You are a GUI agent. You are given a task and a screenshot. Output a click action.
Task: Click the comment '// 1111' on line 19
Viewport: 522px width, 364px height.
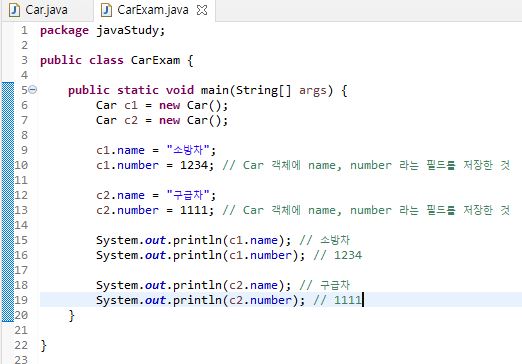point(338,300)
